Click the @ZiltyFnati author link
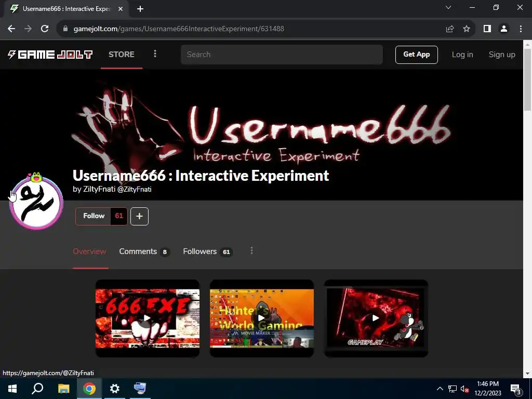This screenshot has height=399, width=532. pos(135,189)
